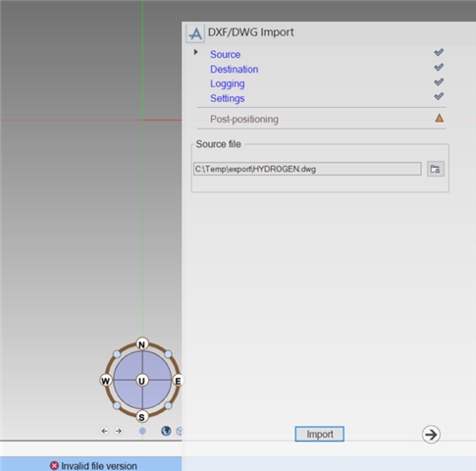This screenshot has width=476, height=471.
Task: Open the Settings step
Action: point(228,98)
